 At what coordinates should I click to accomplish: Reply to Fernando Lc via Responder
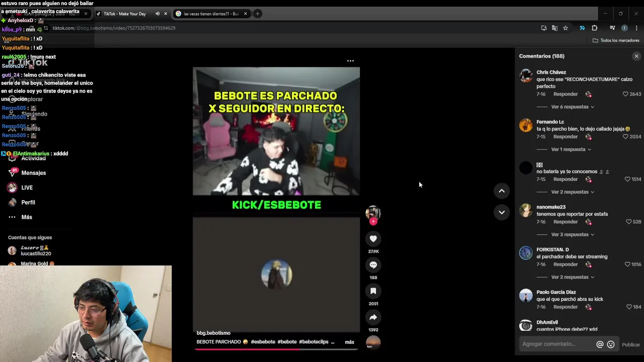566,137
